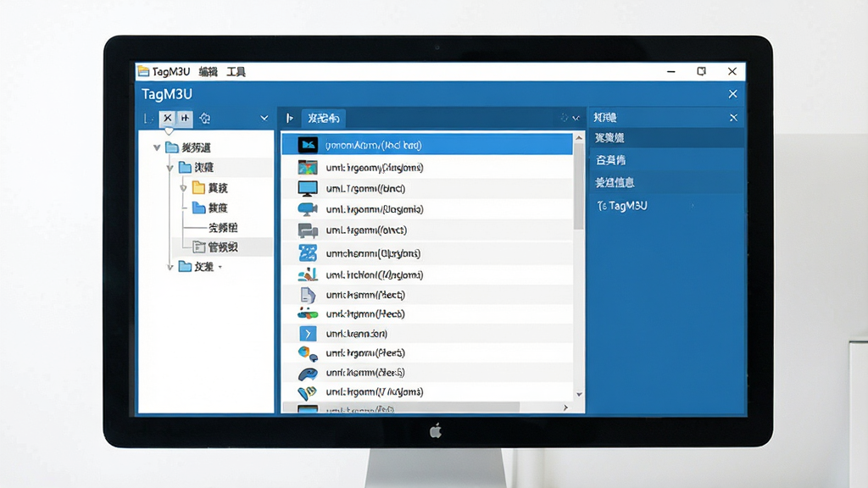Click the faint first icon in tree toolbar

tap(148, 119)
